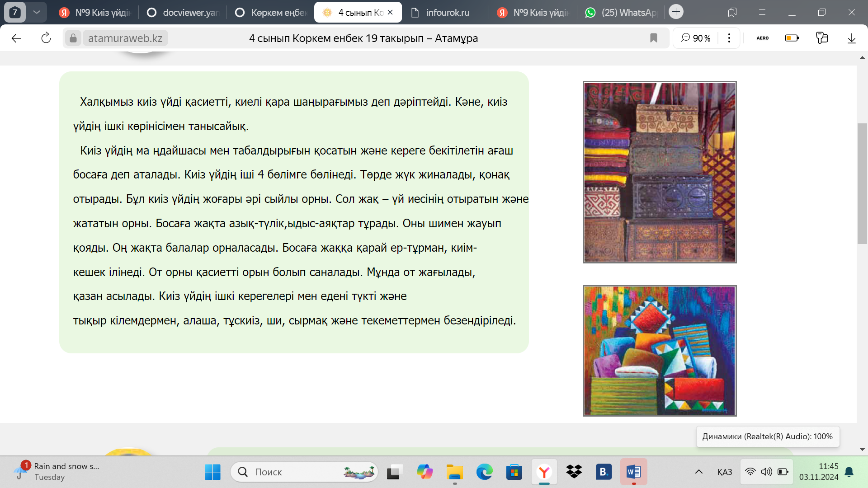Toggle battery saver icon in toolbar
This screenshot has height=488, width=868.
point(792,38)
